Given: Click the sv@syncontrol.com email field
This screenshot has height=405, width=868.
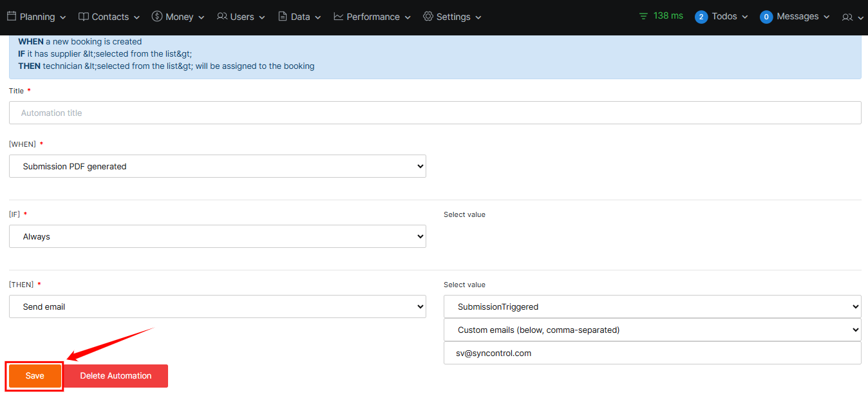Looking at the screenshot, I should (x=652, y=353).
